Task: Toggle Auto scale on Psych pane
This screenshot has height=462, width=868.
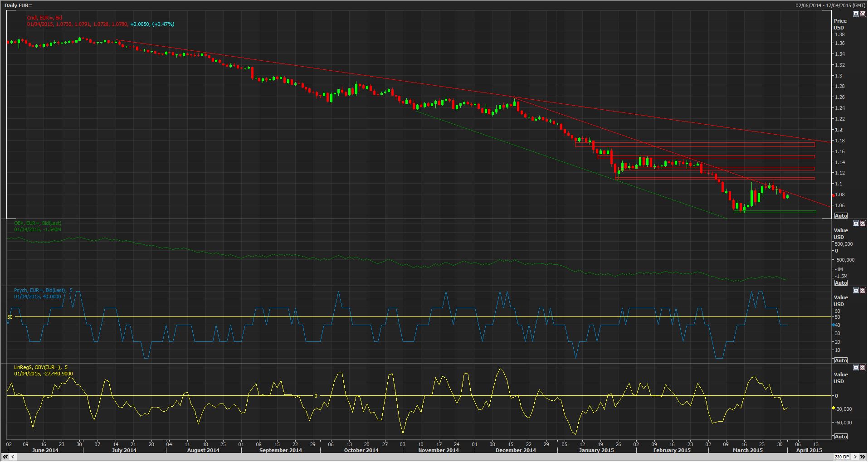Action: (x=841, y=360)
